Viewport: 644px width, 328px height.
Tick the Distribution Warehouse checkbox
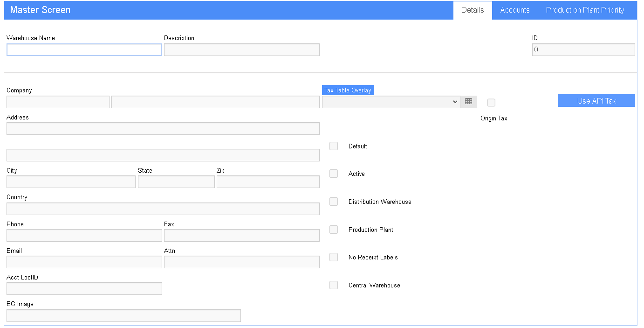[x=334, y=202]
